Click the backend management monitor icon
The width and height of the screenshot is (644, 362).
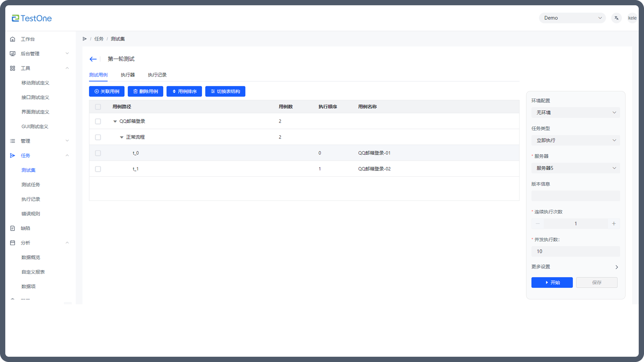[13, 54]
